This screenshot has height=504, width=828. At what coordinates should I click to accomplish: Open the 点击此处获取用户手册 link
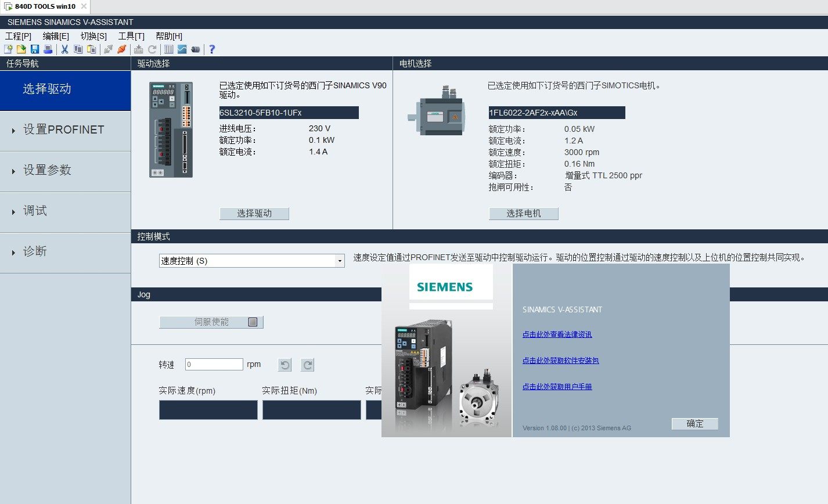coord(557,387)
